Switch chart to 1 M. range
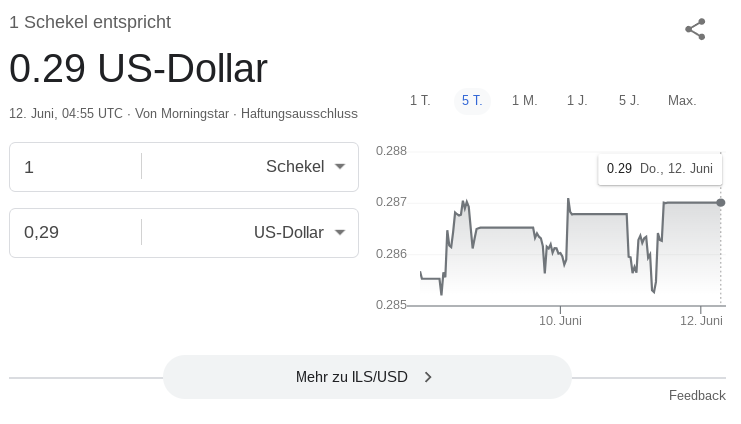The image size is (741, 424). [525, 101]
